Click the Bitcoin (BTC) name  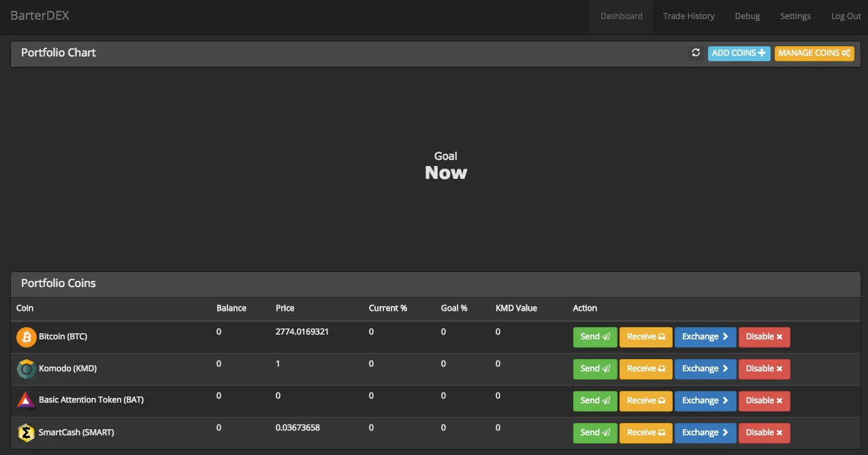[63, 337]
